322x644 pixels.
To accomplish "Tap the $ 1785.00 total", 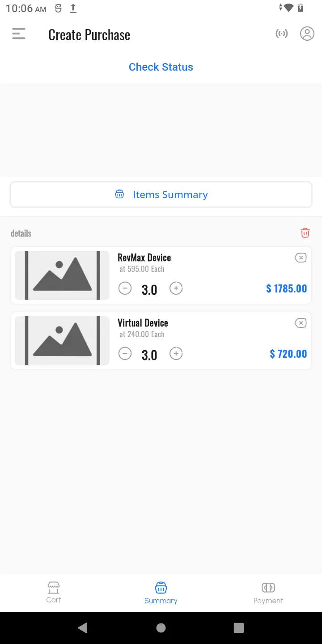I will click(287, 288).
